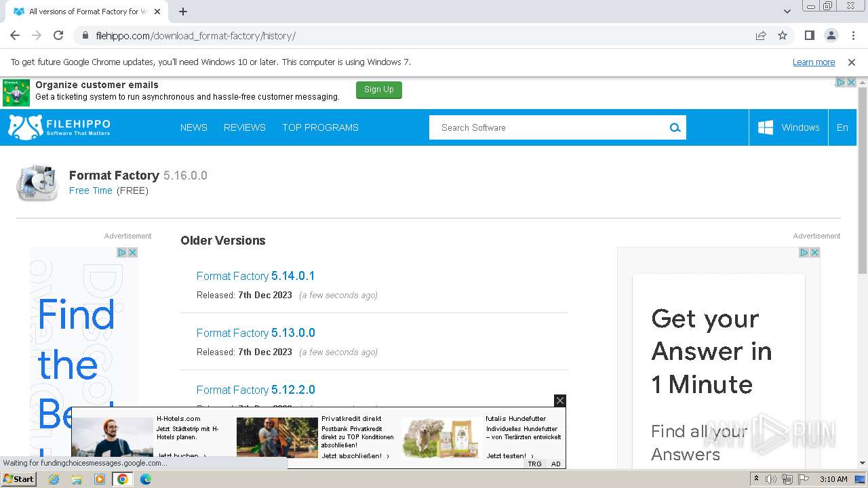Screen dimensions: 868x488
Task: Open the Free Time developer link
Action: tap(91, 190)
